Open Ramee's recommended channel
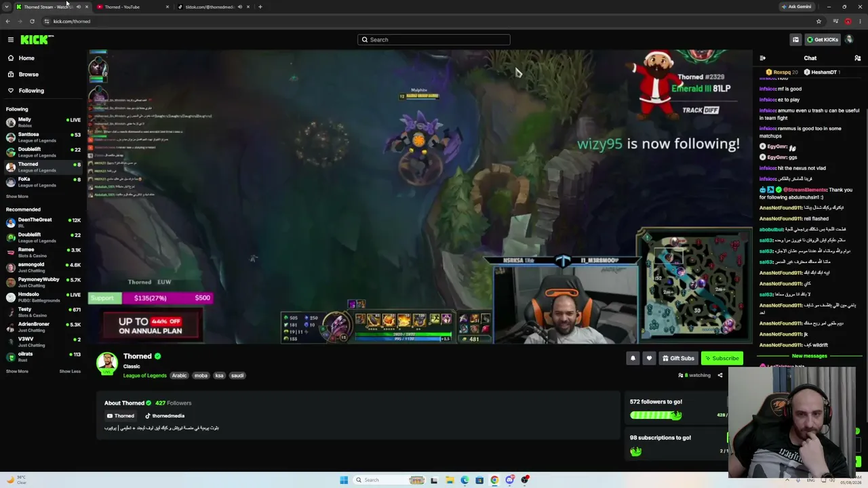868x488 pixels. click(43, 252)
